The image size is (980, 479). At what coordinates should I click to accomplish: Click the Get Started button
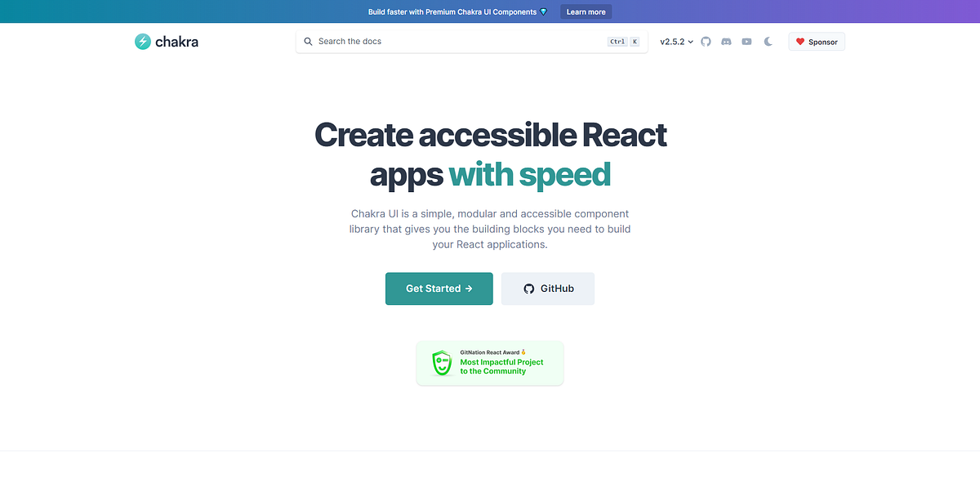pyautogui.click(x=439, y=289)
